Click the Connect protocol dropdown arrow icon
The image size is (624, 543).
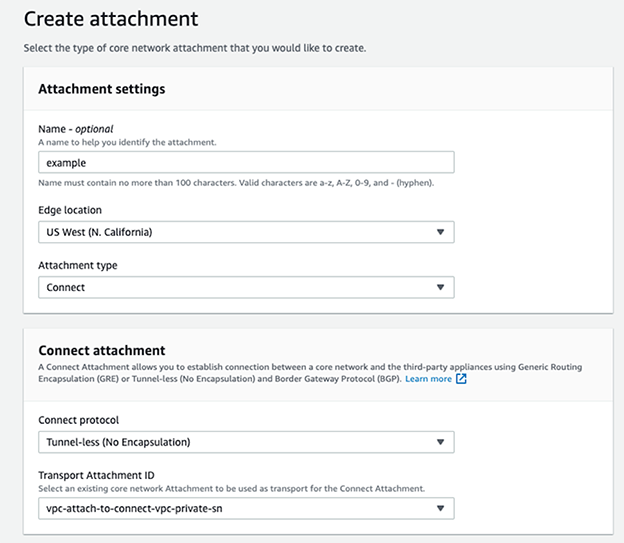(440, 442)
